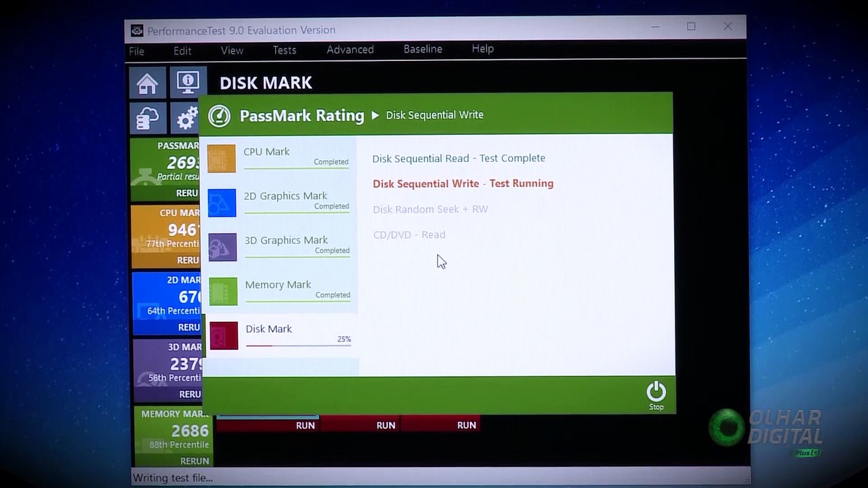Open the Edit menu
The height and width of the screenshot is (488, 868).
[182, 51]
